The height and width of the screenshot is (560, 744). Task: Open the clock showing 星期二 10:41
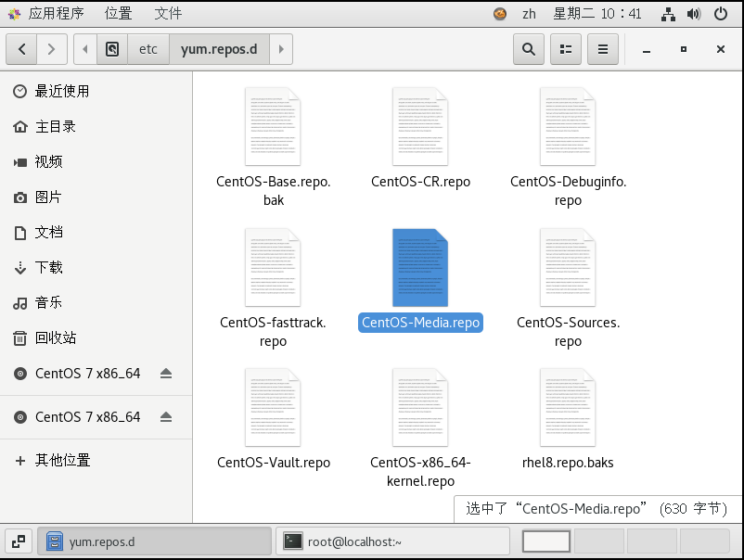596,14
